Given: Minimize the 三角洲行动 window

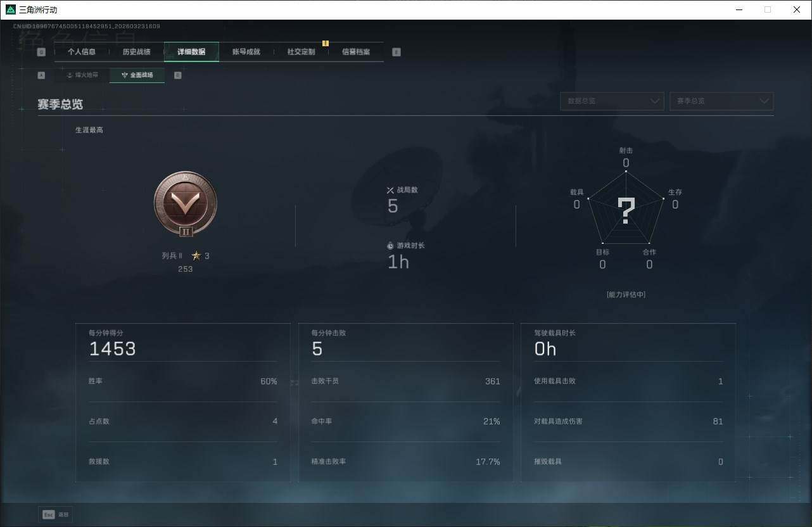Looking at the screenshot, I should click(x=739, y=10).
